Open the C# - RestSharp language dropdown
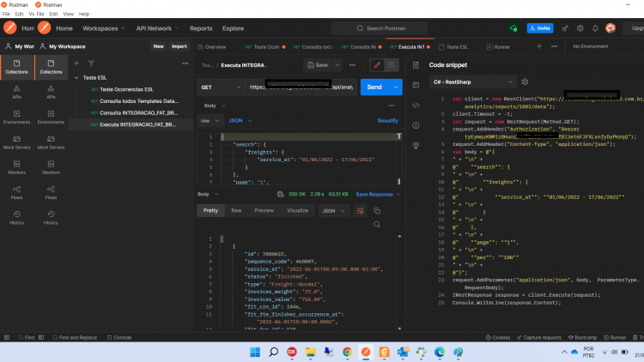 coord(472,82)
